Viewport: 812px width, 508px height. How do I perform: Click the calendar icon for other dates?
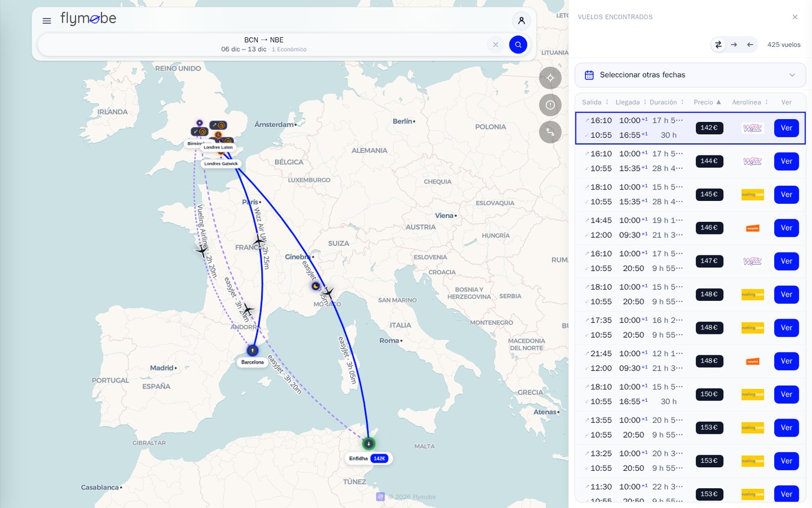pos(589,75)
